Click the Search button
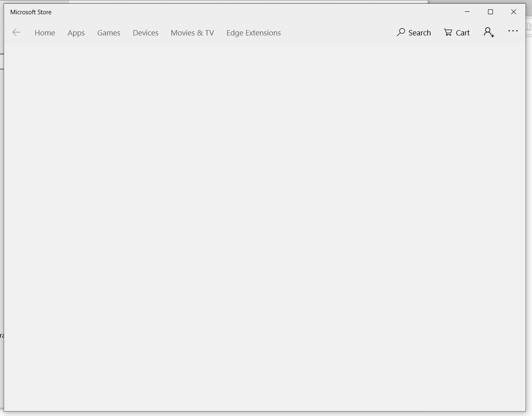 (414, 33)
